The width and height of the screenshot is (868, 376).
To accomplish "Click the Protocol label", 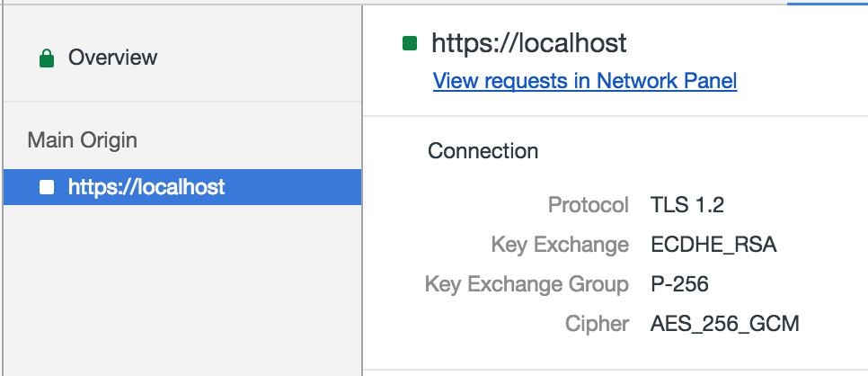I will (x=589, y=205).
